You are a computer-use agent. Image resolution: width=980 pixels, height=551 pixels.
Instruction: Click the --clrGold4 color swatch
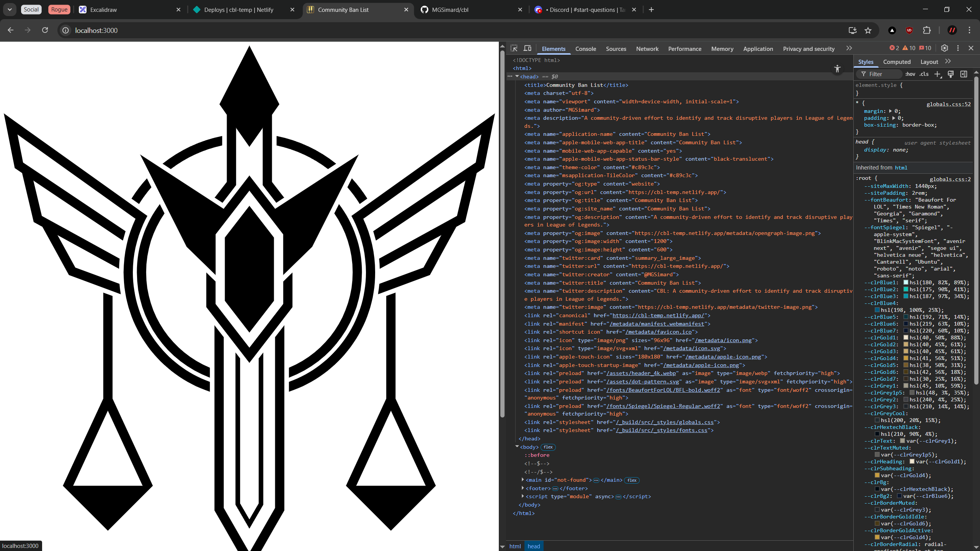click(x=906, y=358)
